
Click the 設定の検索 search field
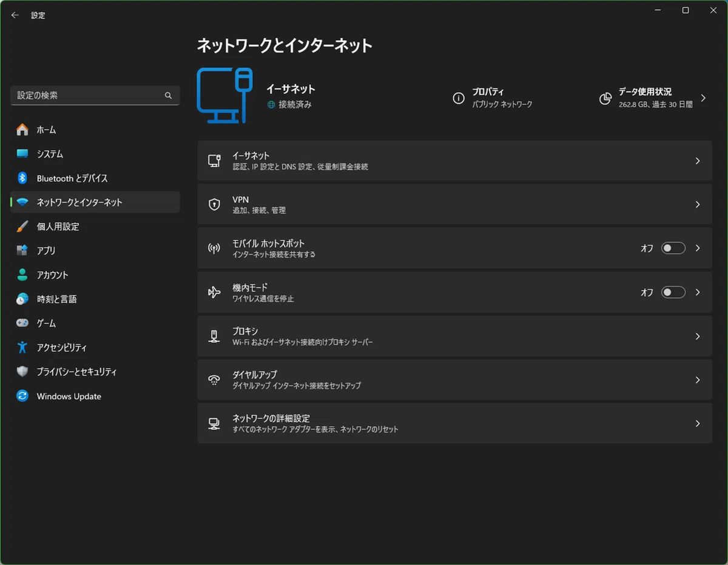click(x=95, y=96)
